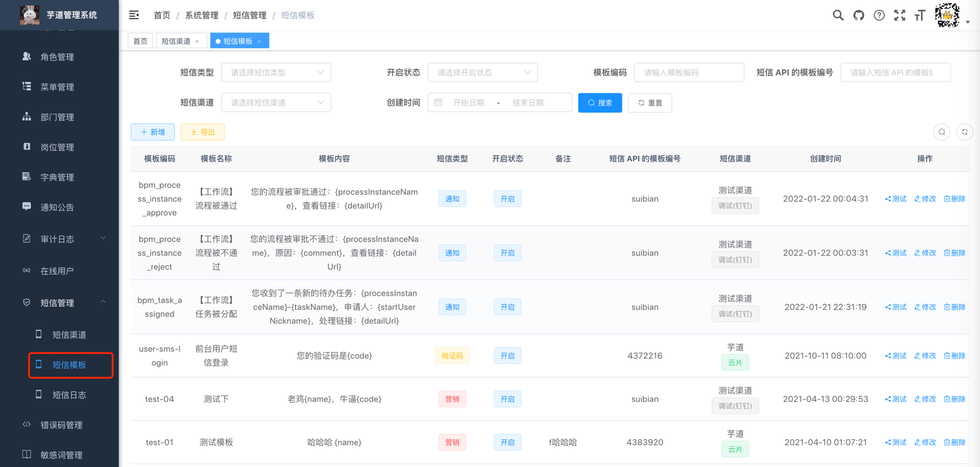
Task: Open the help documentation icon
Action: (879, 16)
